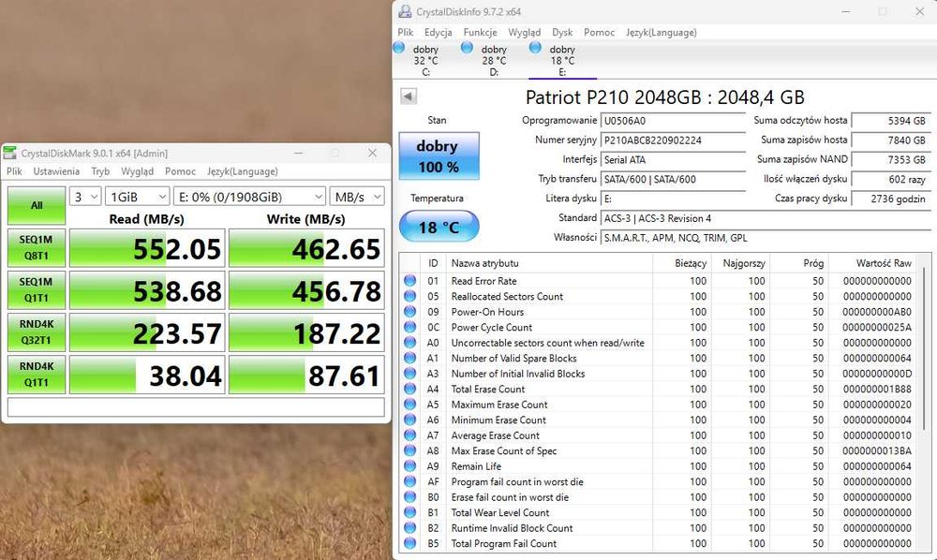Viewport: 937px width, 560px height.
Task: Click the Numer seryjny field P210ABCB220902224
Action: pos(673,140)
